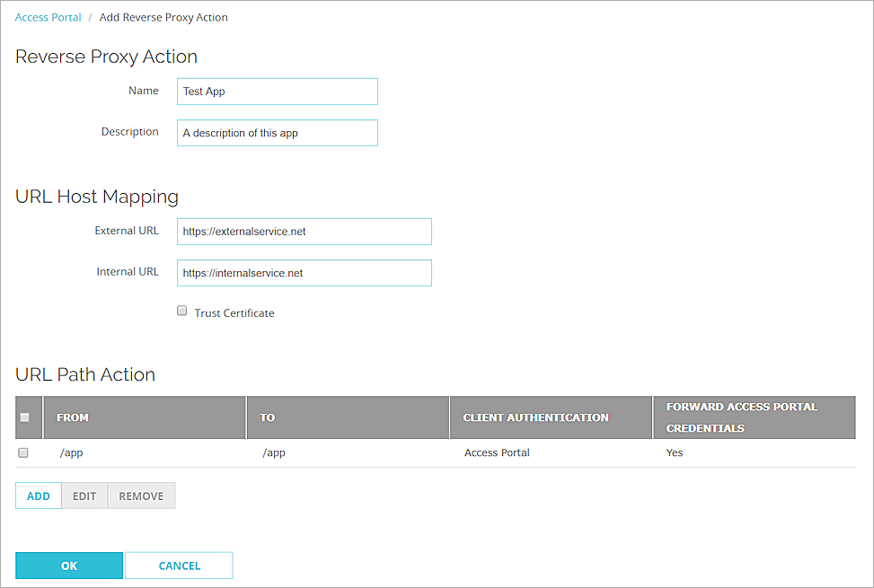
Task: Click the TO column header
Action: [x=268, y=417]
